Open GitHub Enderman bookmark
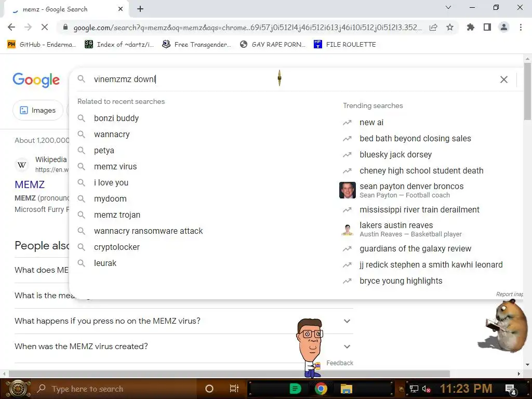This screenshot has width=532, height=399. [42, 45]
